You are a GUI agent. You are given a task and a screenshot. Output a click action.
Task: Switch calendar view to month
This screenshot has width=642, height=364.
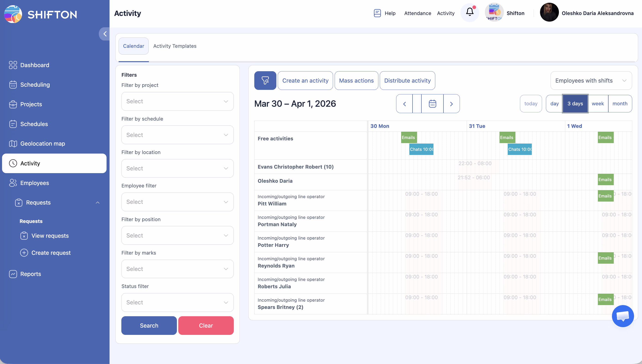pos(619,104)
